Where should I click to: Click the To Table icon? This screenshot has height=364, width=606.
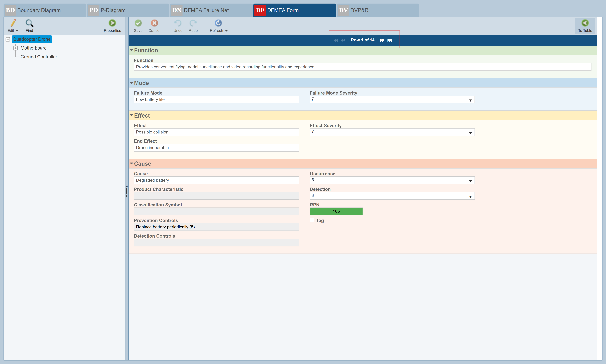[585, 23]
